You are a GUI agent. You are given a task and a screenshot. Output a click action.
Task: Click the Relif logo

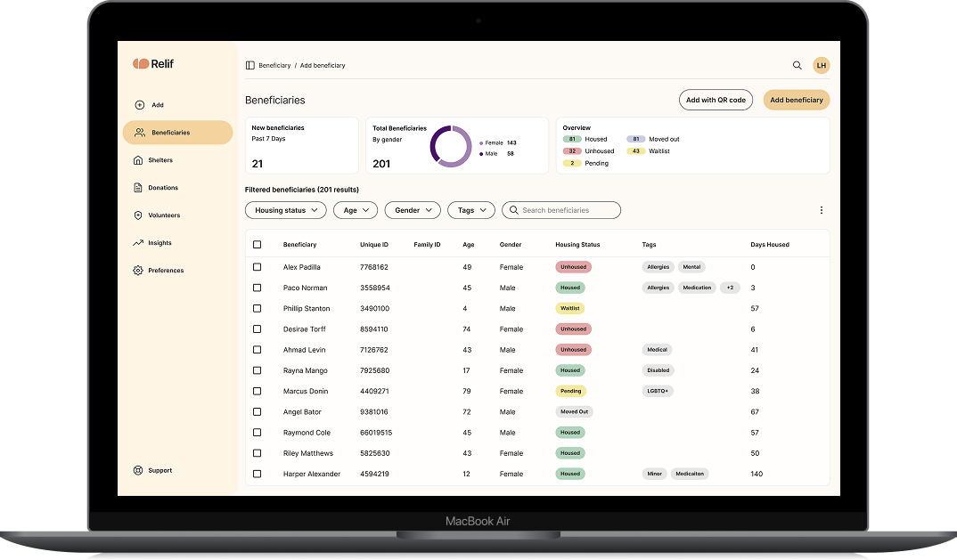pyautogui.click(x=153, y=63)
